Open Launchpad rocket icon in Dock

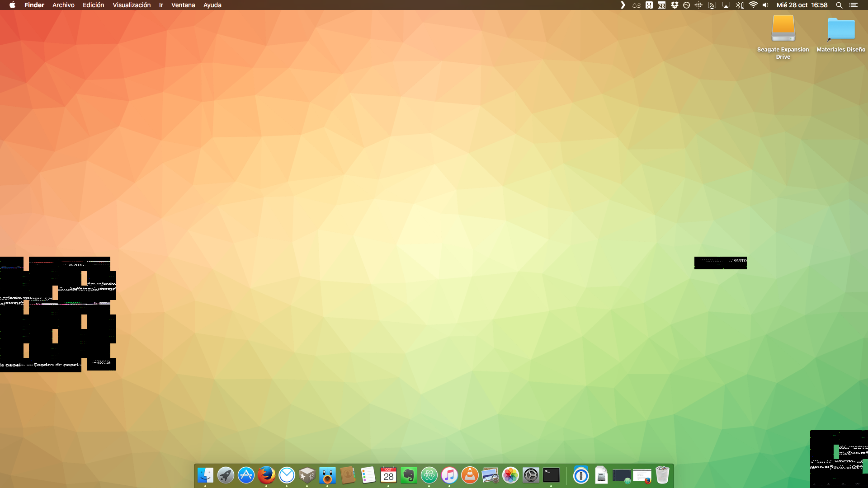pos(226,475)
